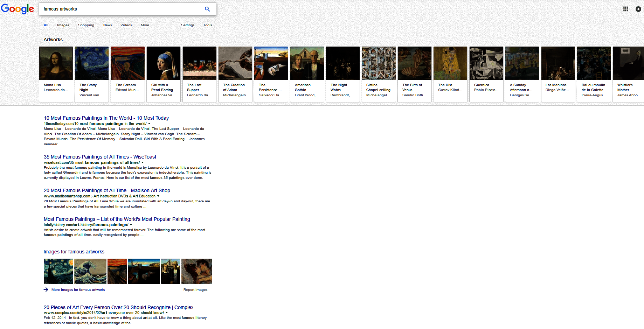Open the Videos search tab

click(126, 25)
